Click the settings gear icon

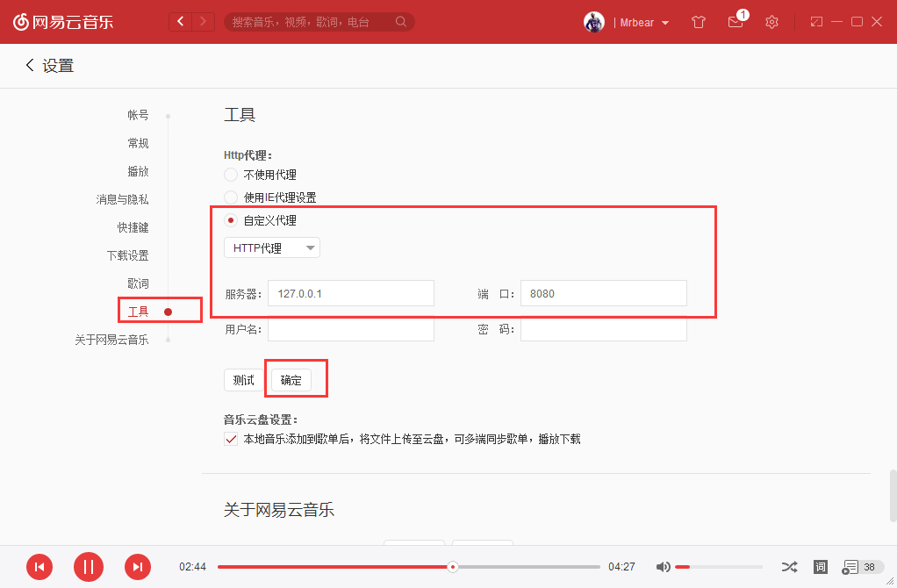[771, 22]
